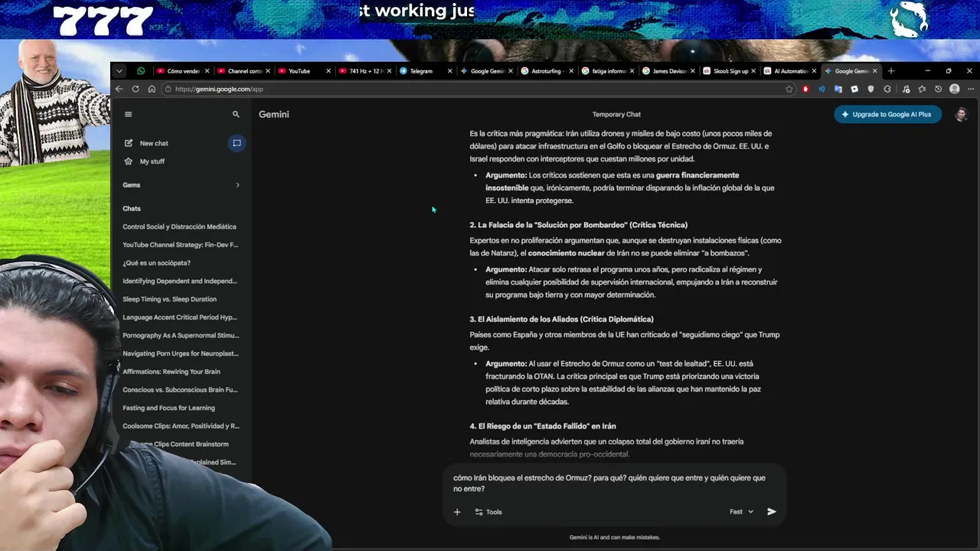Open chat 'Coolsome Clips: Amor, Positividad'
This screenshot has height=551, width=980.
pos(181,426)
